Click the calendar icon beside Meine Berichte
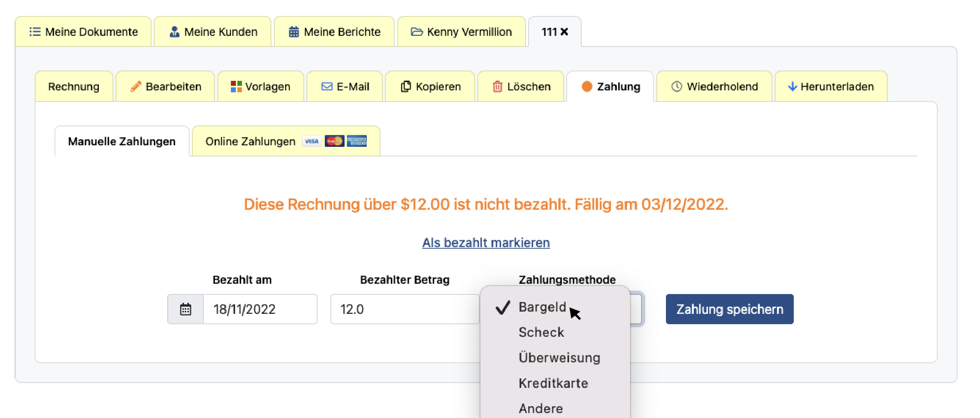The height and width of the screenshot is (418, 980). (293, 32)
